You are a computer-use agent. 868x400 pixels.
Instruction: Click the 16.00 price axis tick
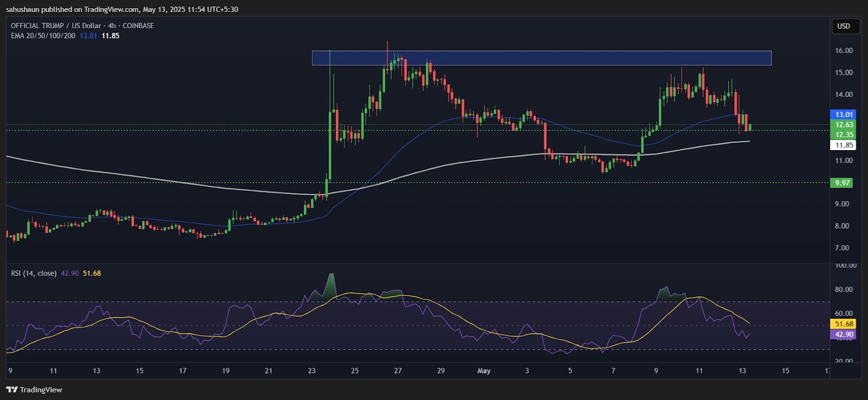click(x=844, y=50)
